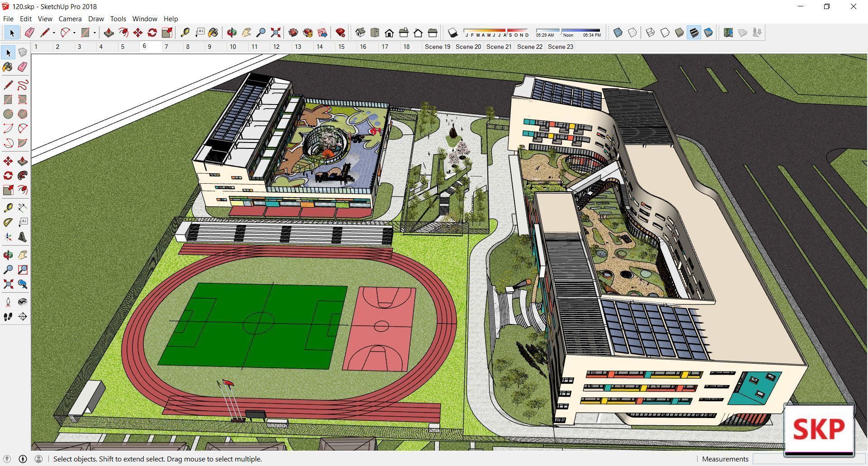Pick the Polygon tool in the side toolbar

22,114
